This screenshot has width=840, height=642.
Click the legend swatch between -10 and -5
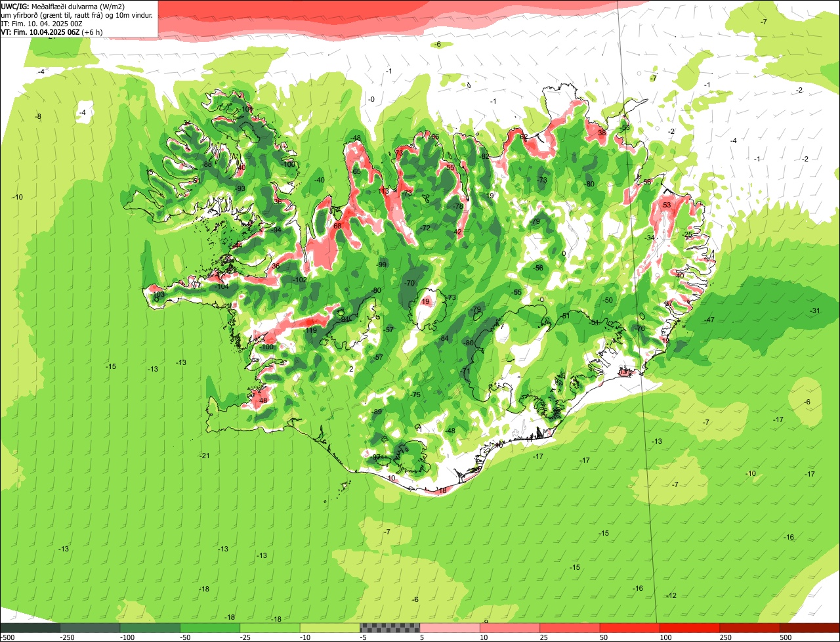pyautogui.click(x=331, y=628)
